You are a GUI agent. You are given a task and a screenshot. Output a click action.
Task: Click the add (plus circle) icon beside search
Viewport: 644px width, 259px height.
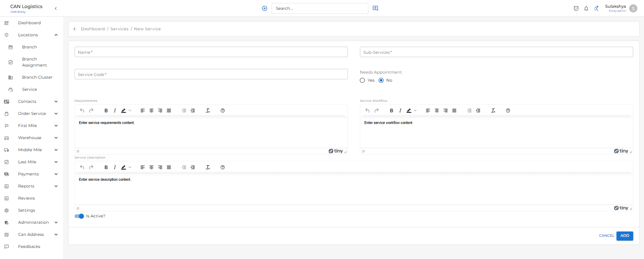coord(265,8)
